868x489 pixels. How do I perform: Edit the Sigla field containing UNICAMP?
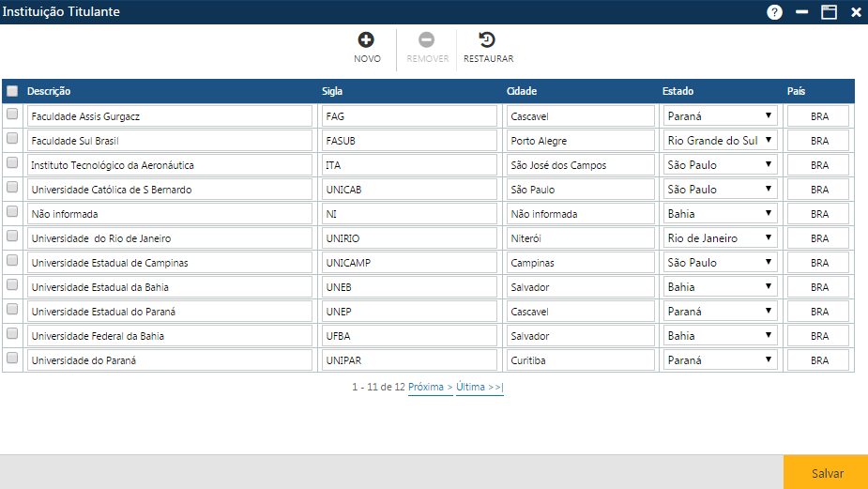(408, 263)
